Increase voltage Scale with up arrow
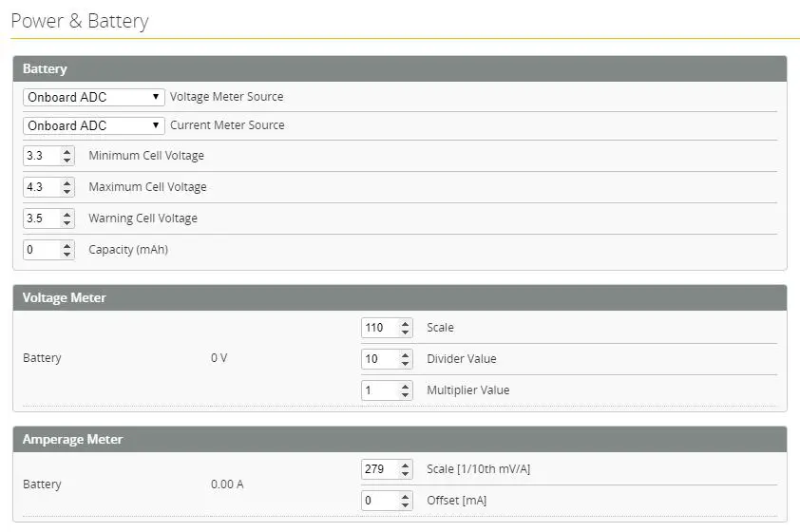 (406, 324)
